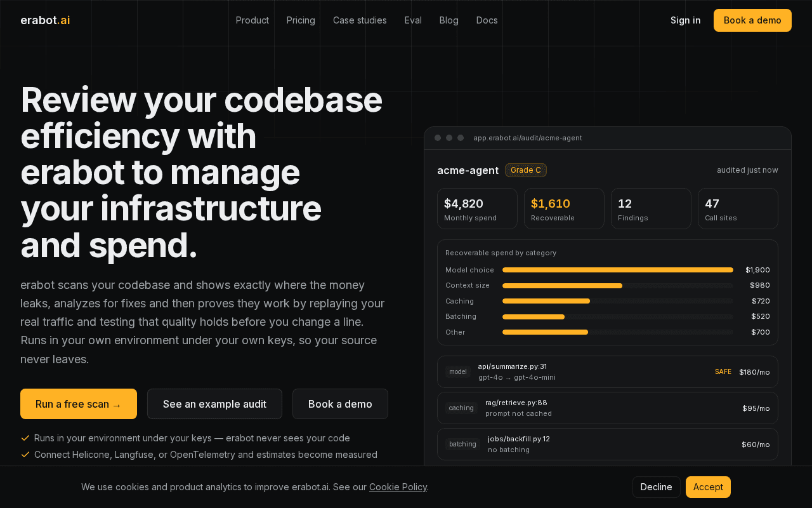Open the Cookie Policy link
This screenshot has width=812, height=508.
pos(398,487)
